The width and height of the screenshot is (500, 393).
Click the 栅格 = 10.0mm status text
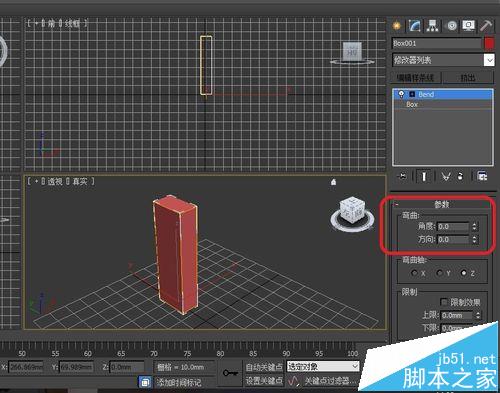(180, 367)
